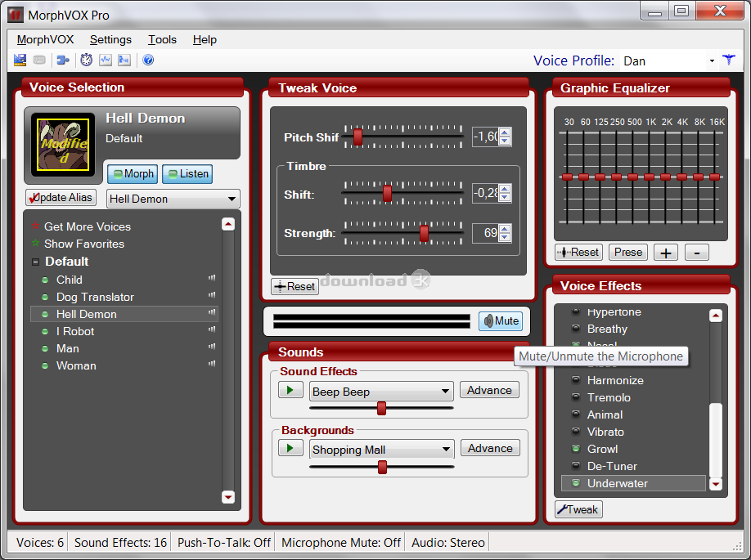Disable the Underwater voice effect
Image resolution: width=751 pixels, height=560 pixels.
click(576, 483)
